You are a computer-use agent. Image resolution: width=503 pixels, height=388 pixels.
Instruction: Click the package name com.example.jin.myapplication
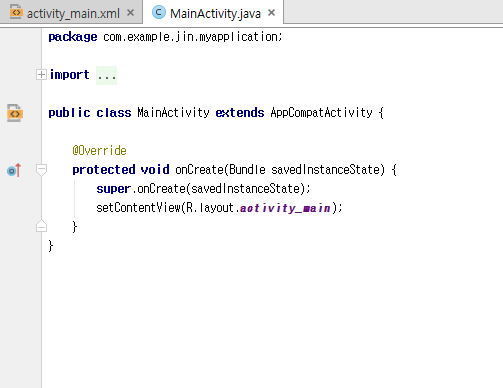click(190, 37)
